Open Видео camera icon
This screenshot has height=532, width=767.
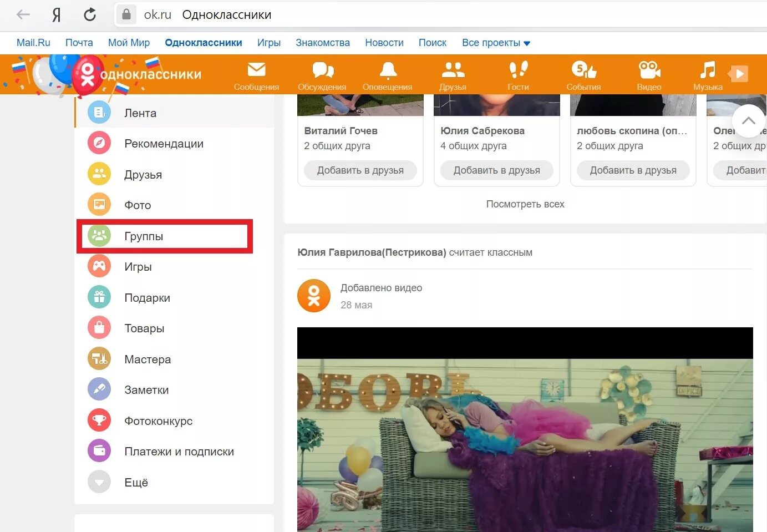(649, 70)
